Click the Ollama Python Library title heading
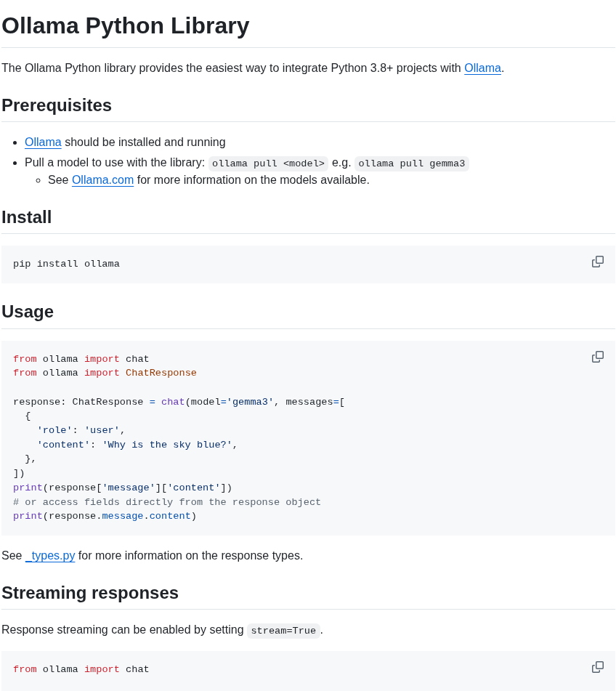 click(x=126, y=25)
